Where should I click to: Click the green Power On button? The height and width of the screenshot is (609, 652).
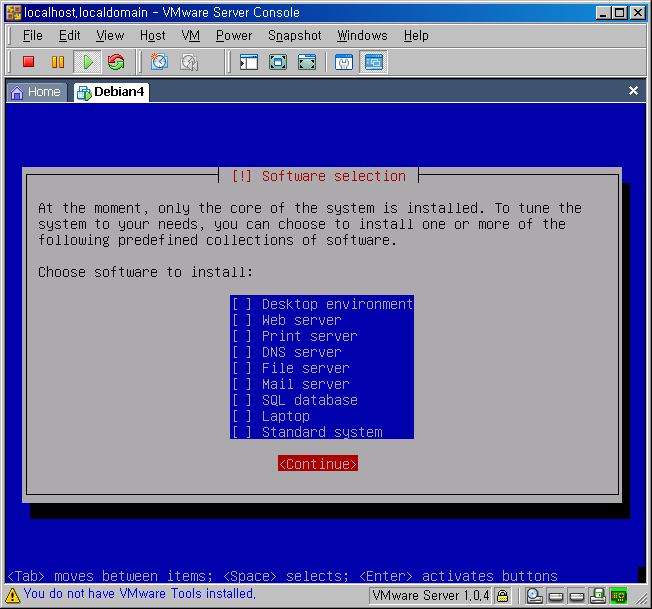pyautogui.click(x=87, y=62)
